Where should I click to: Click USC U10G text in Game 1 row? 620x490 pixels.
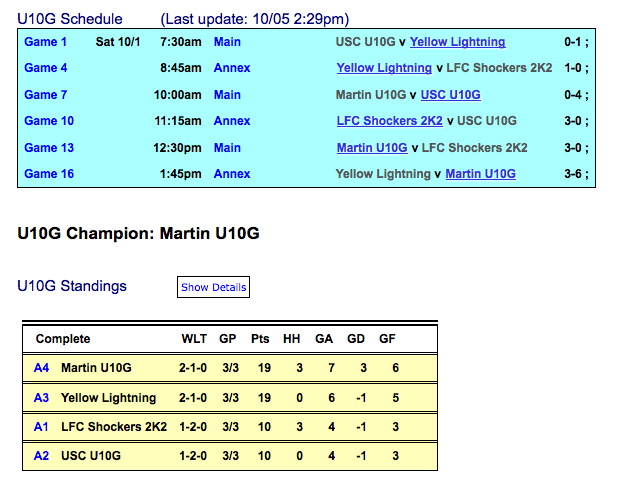[366, 42]
